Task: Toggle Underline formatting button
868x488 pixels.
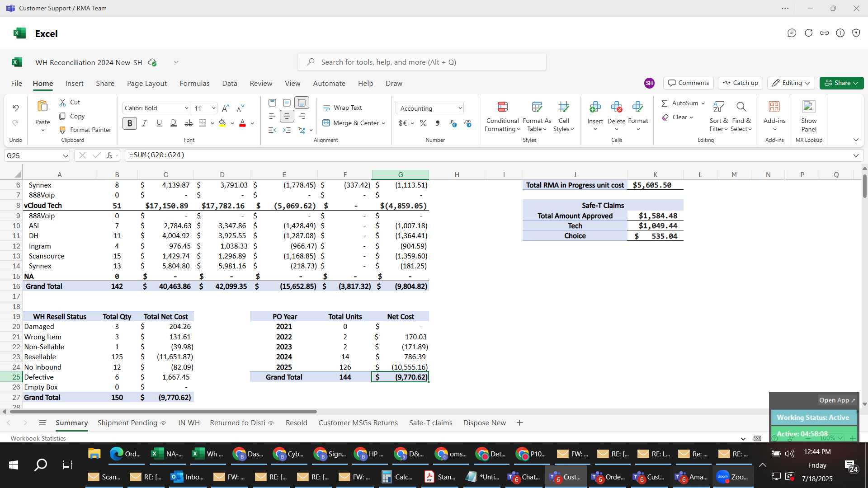Action: tap(159, 123)
